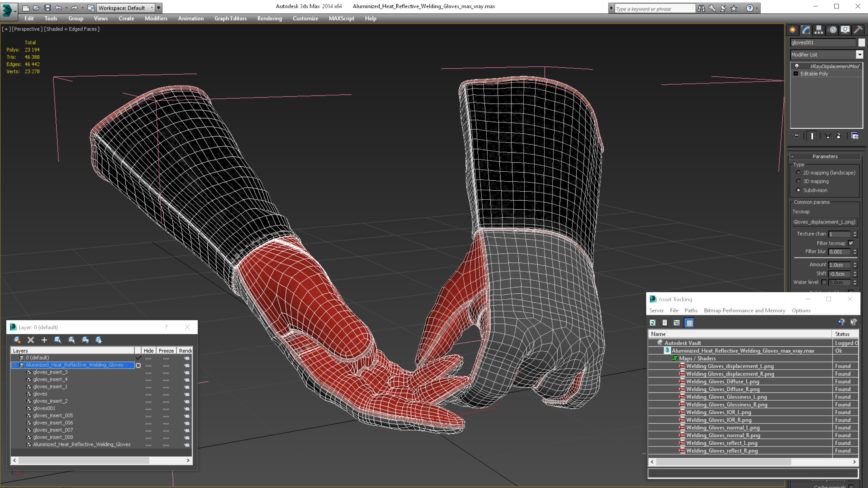868x488 pixels.
Task: Open the Display command panel tab
Action: click(x=845, y=30)
